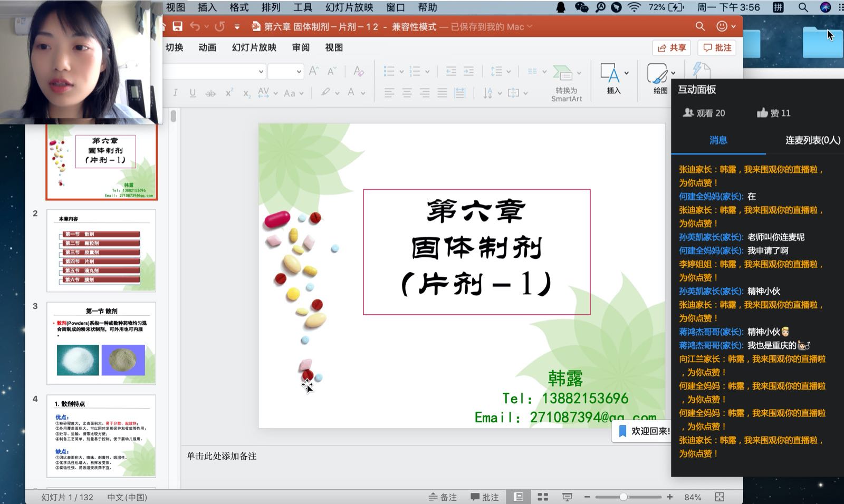Expand numbered list options
The height and width of the screenshot is (504, 844).
(x=427, y=72)
